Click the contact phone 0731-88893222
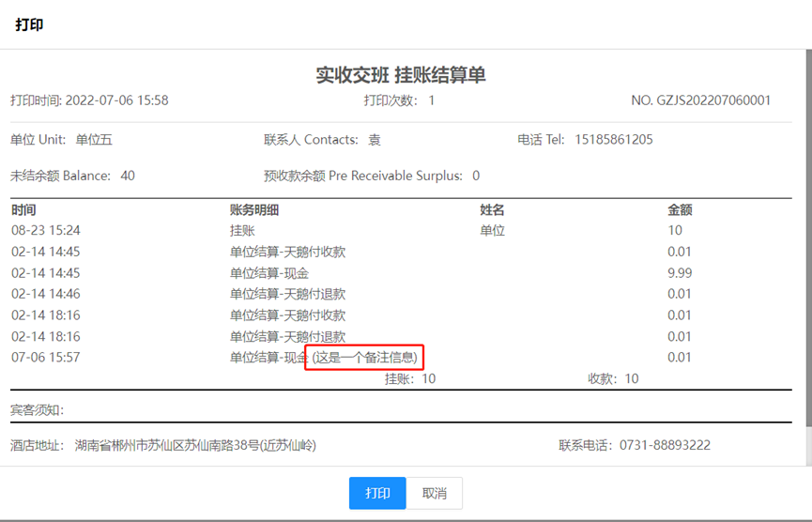The height and width of the screenshot is (522, 812). pyautogui.click(x=665, y=445)
